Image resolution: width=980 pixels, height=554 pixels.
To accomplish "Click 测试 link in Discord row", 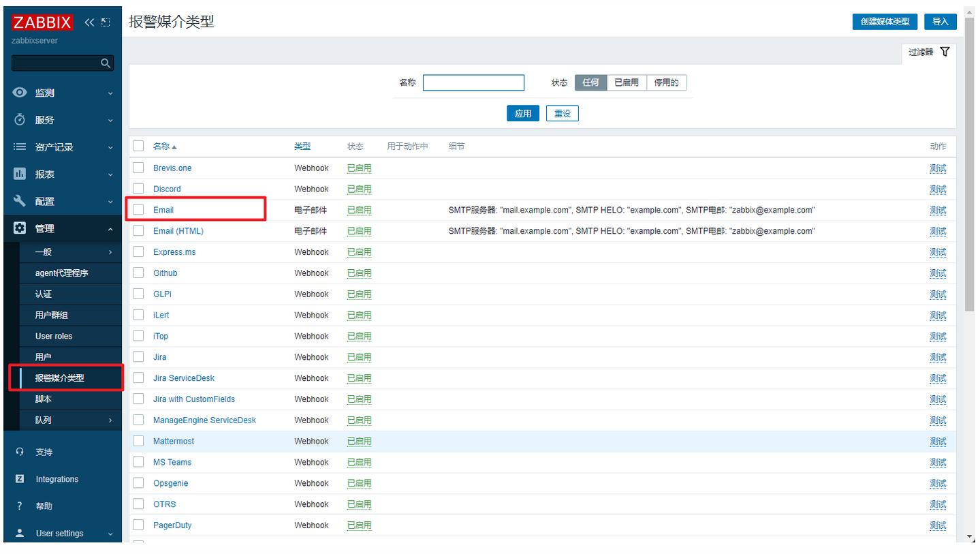I will (x=938, y=189).
